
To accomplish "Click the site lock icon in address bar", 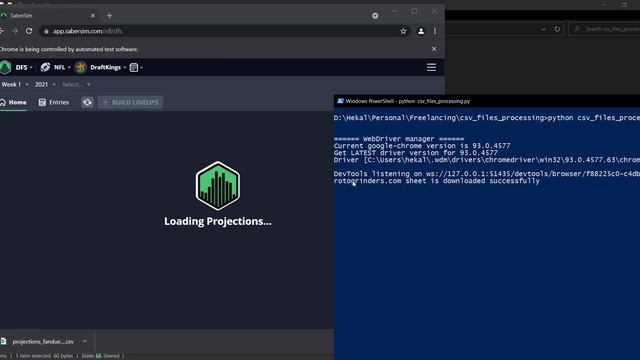I will coord(46,31).
